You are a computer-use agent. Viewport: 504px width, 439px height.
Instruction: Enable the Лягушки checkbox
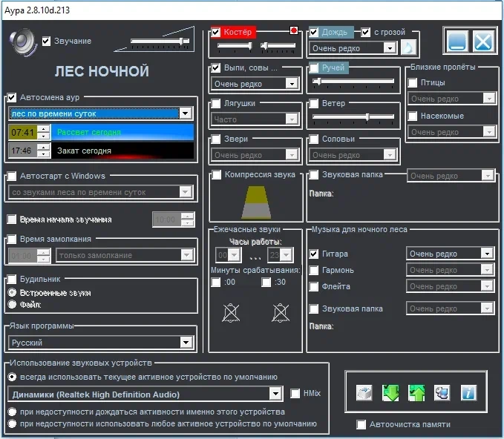coord(216,103)
